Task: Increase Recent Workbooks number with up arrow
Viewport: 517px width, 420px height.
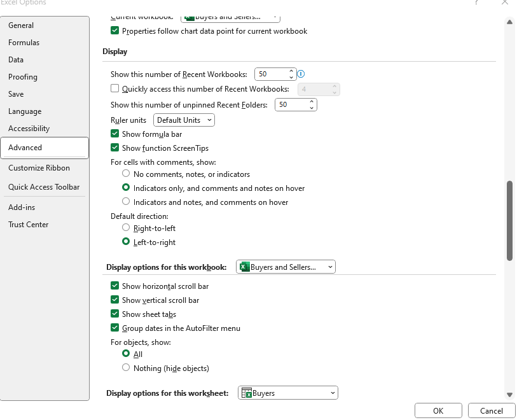Action: pos(291,71)
